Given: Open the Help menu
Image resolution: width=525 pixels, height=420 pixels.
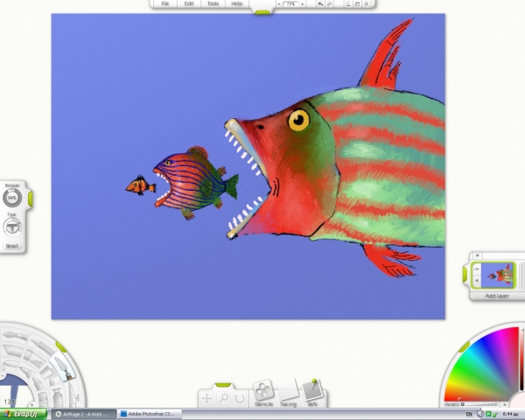Looking at the screenshot, I should tap(237, 3).
